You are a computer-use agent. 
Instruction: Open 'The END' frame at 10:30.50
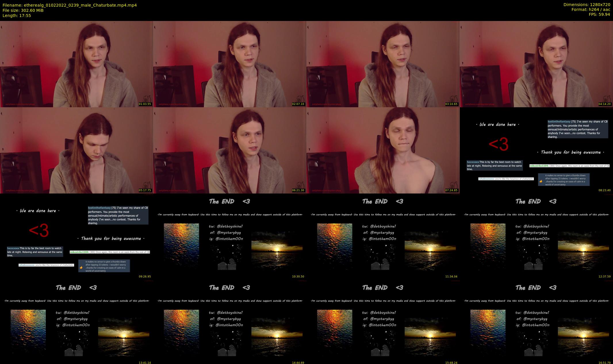click(x=229, y=236)
